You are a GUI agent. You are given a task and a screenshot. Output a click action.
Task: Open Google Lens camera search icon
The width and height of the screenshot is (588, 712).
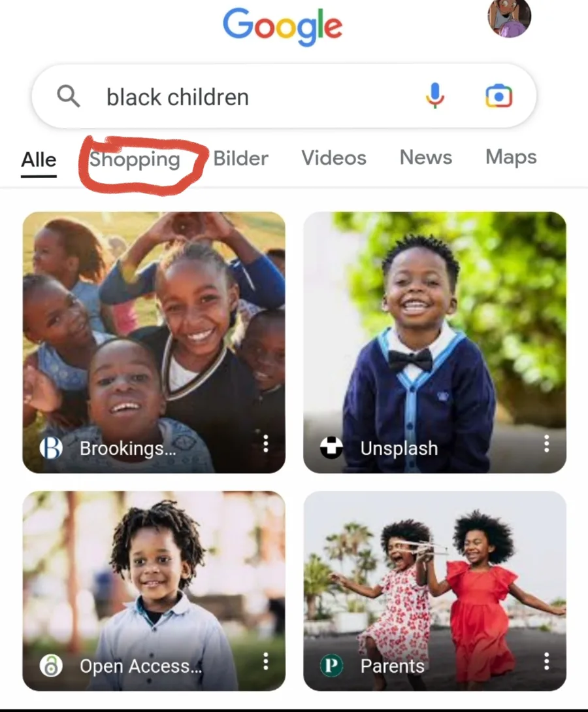[x=498, y=96]
